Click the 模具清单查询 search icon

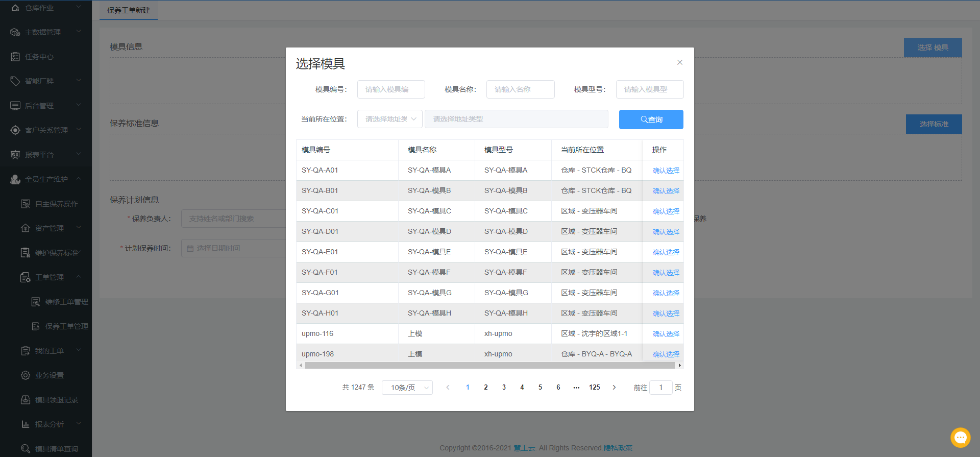[x=26, y=449]
